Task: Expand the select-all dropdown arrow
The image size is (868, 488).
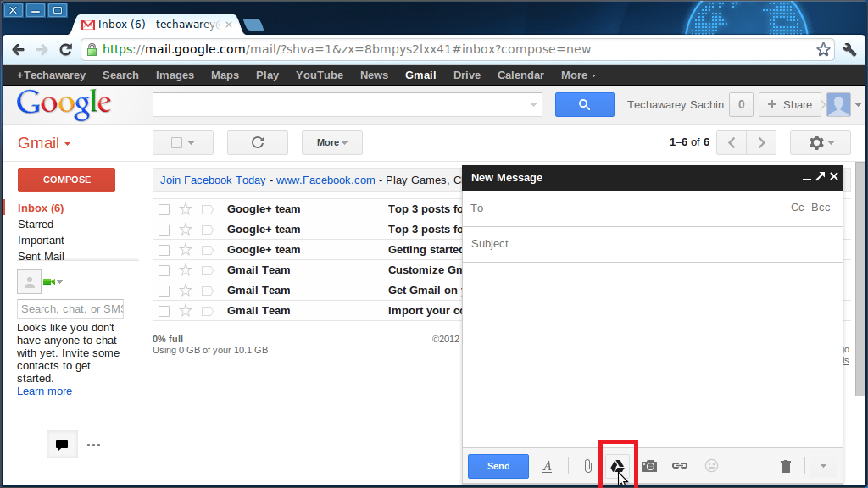Action: [x=191, y=143]
